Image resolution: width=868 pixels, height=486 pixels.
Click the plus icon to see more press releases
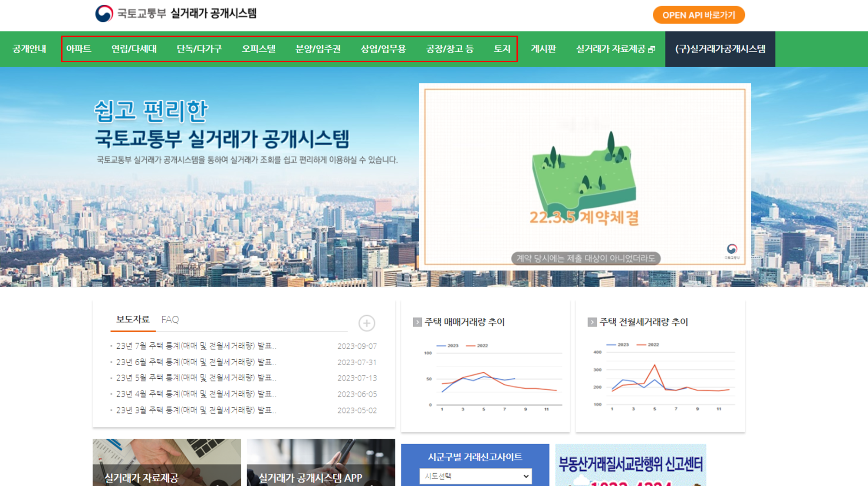[367, 323]
